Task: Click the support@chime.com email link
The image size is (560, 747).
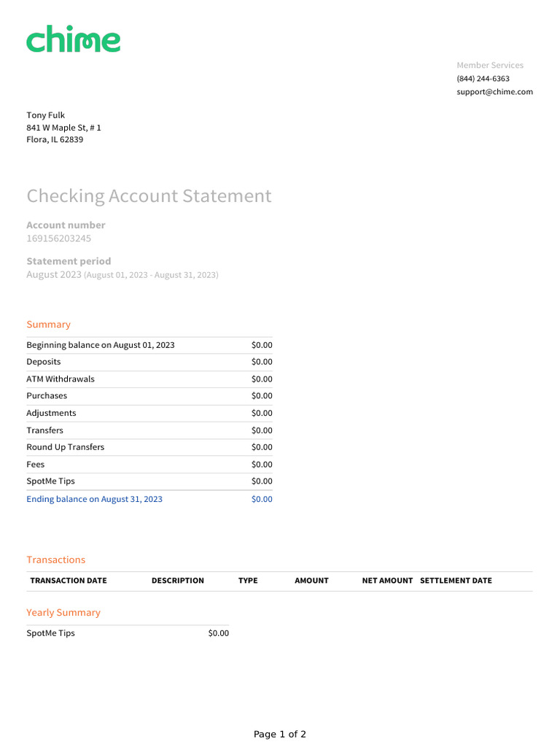Action: [494, 92]
